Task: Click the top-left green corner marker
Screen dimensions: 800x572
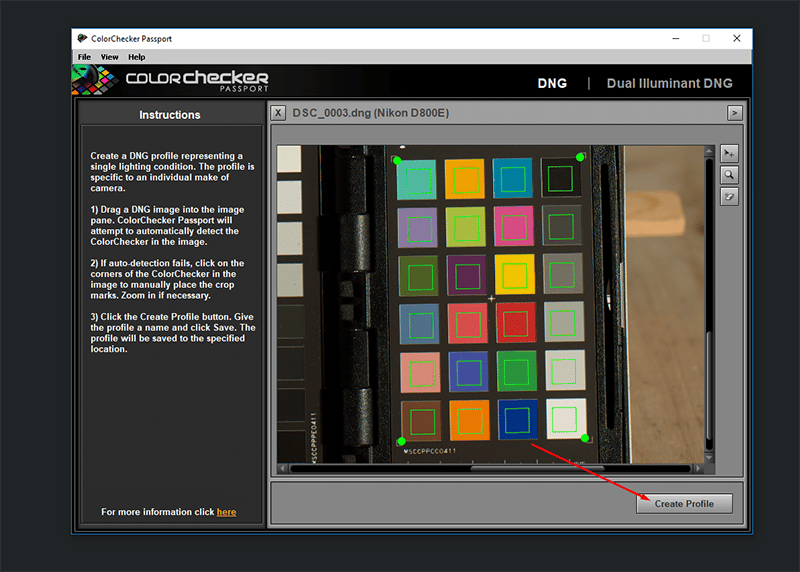Action: [397, 161]
